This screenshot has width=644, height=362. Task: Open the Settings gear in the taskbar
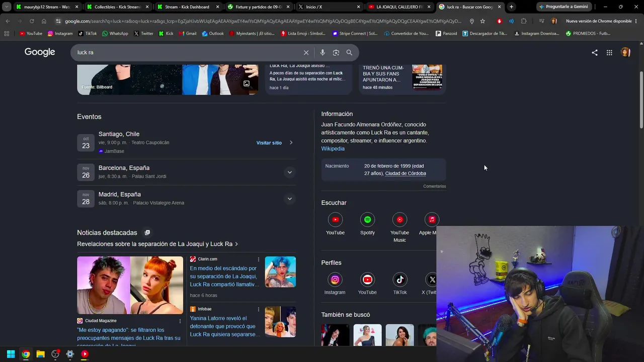70,354
